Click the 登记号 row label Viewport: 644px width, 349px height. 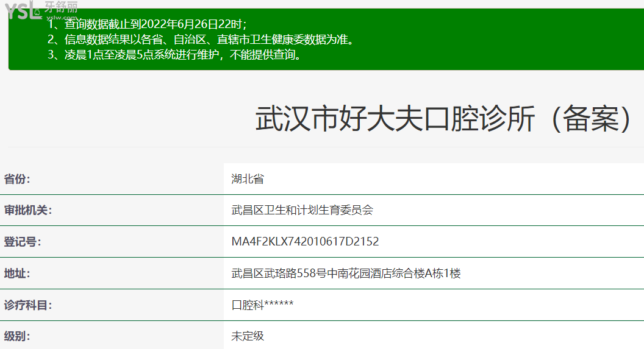[x=22, y=242]
